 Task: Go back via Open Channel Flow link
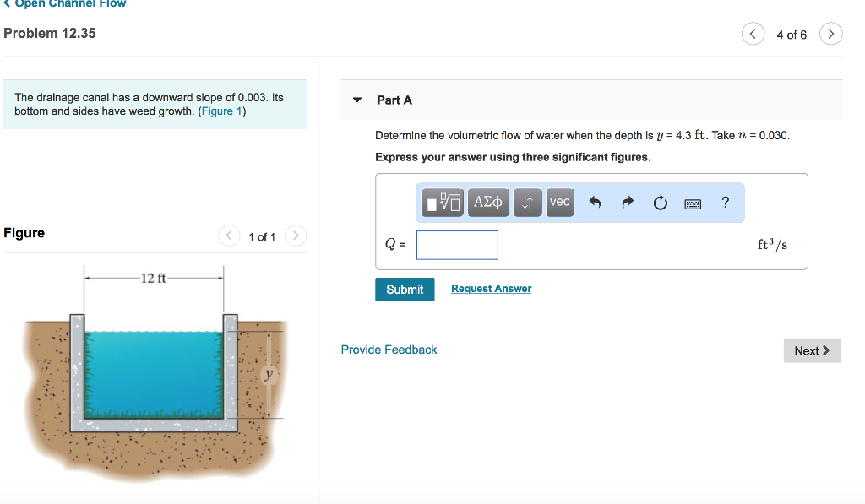click(65, 4)
